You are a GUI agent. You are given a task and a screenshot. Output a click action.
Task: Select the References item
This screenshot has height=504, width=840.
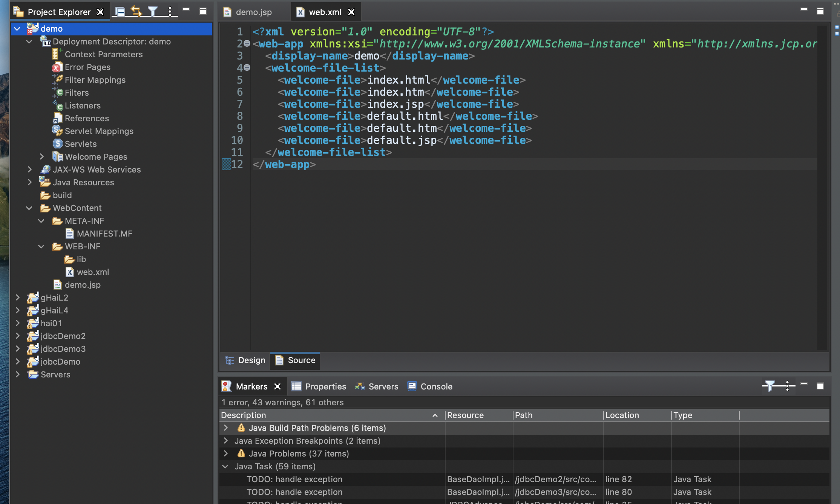(87, 118)
